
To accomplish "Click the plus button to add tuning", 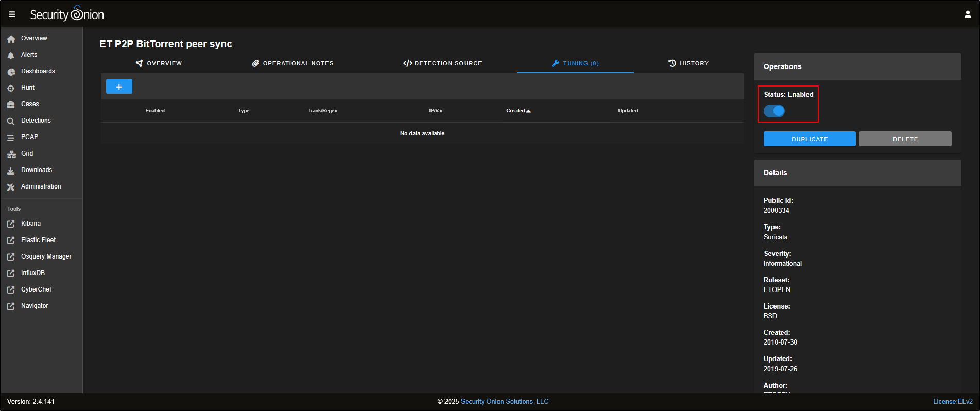I will 119,87.
